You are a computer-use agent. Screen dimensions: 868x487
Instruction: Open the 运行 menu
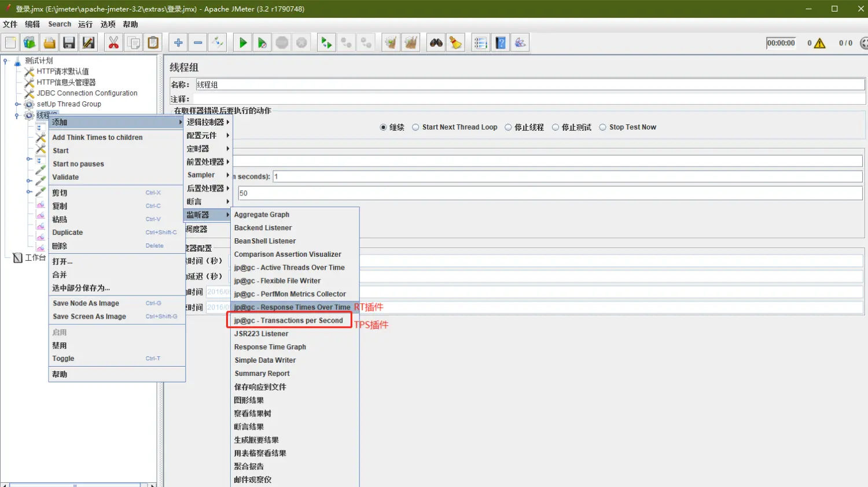click(84, 24)
